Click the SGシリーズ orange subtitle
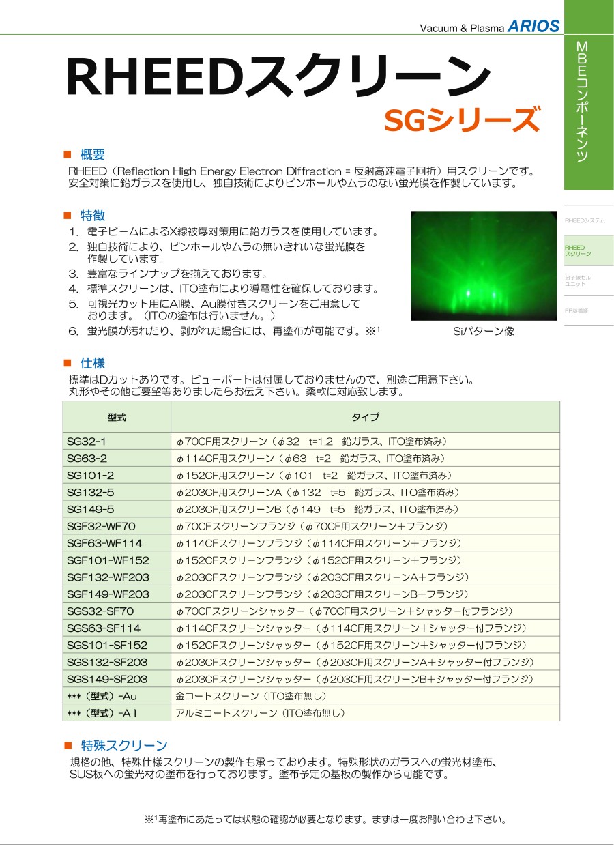 tap(462, 121)
